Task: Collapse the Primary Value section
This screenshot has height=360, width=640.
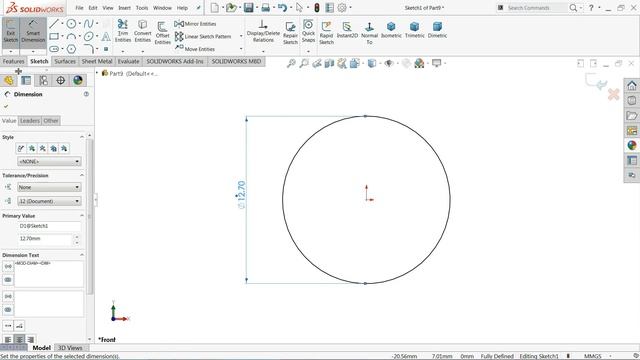Action: [x=82, y=216]
